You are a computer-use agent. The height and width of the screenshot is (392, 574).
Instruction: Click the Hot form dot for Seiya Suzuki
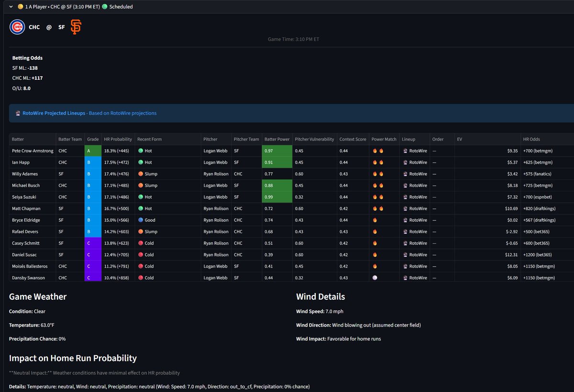click(140, 197)
